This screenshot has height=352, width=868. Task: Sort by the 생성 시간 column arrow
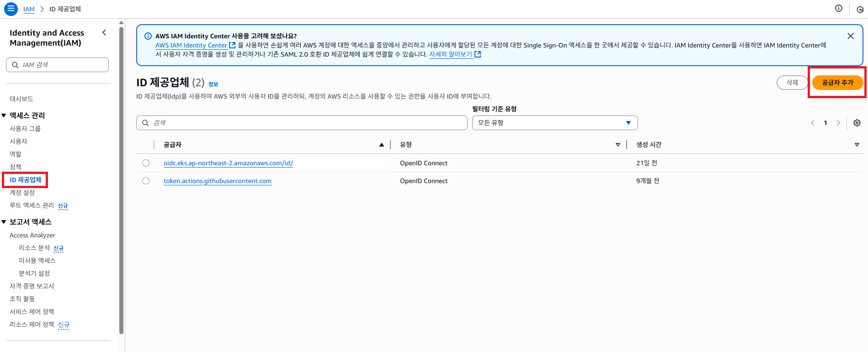click(x=857, y=145)
